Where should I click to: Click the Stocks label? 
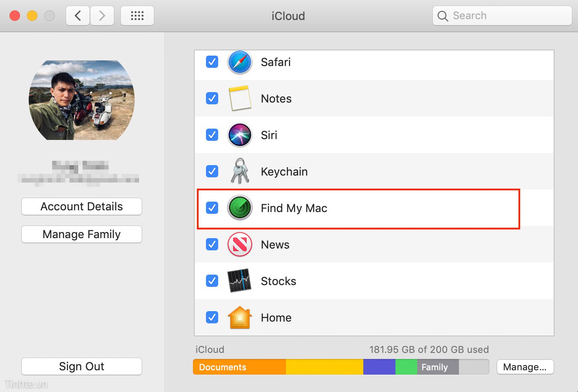pyautogui.click(x=278, y=281)
